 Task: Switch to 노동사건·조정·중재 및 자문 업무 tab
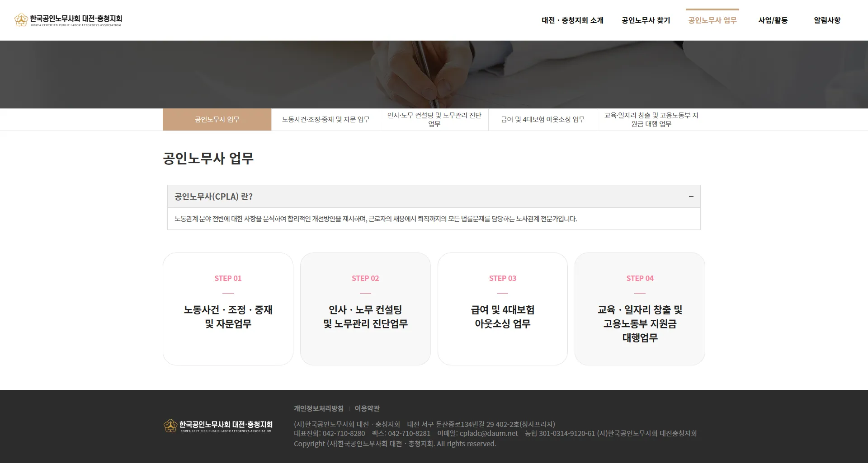pyautogui.click(x=325, y=119)
